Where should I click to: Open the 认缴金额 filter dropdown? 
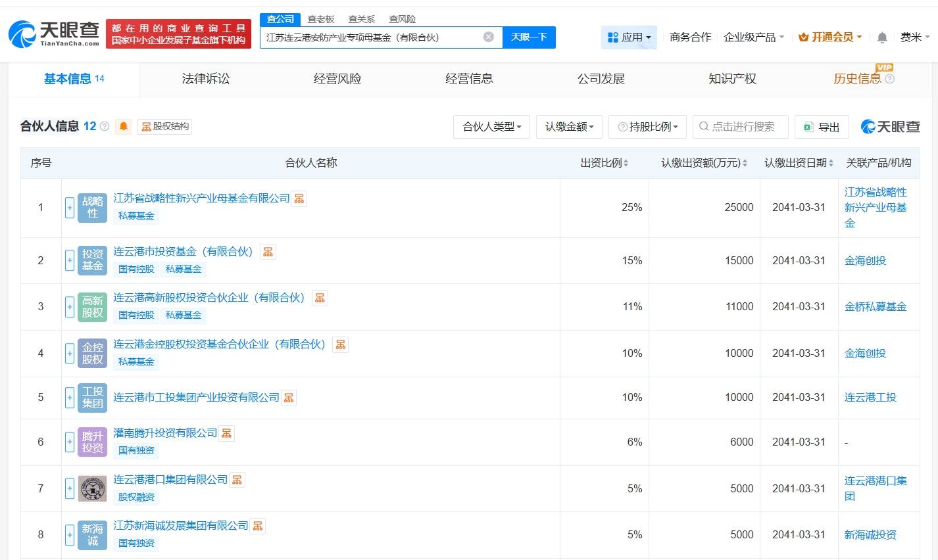pyautogui.click(x=569, y=127)
